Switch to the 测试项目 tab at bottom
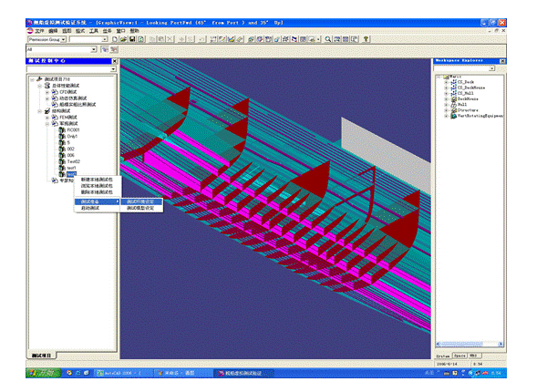 click(x=41, y=355)
